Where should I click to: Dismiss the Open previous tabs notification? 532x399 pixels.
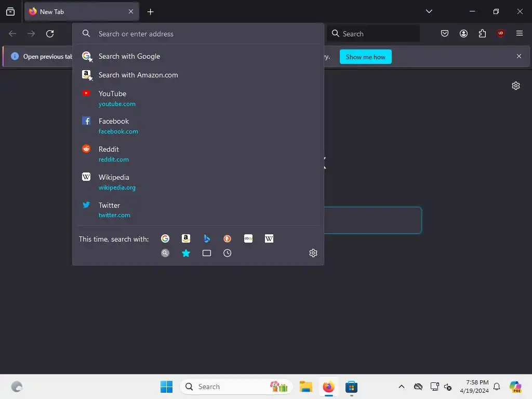(519, 56)
